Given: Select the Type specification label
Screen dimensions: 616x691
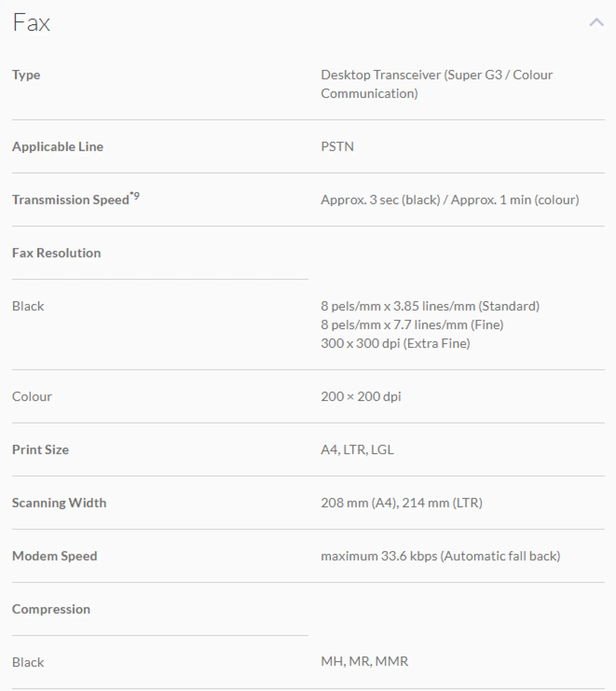Looking at the screenshot, I should coord(26,74).
